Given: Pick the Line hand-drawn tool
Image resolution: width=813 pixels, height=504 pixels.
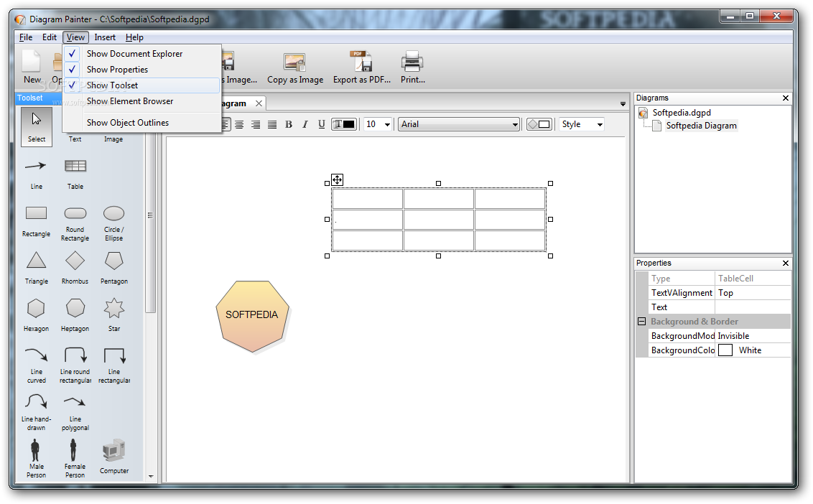Looking at the screenshot, I should (x=37, y=412).
